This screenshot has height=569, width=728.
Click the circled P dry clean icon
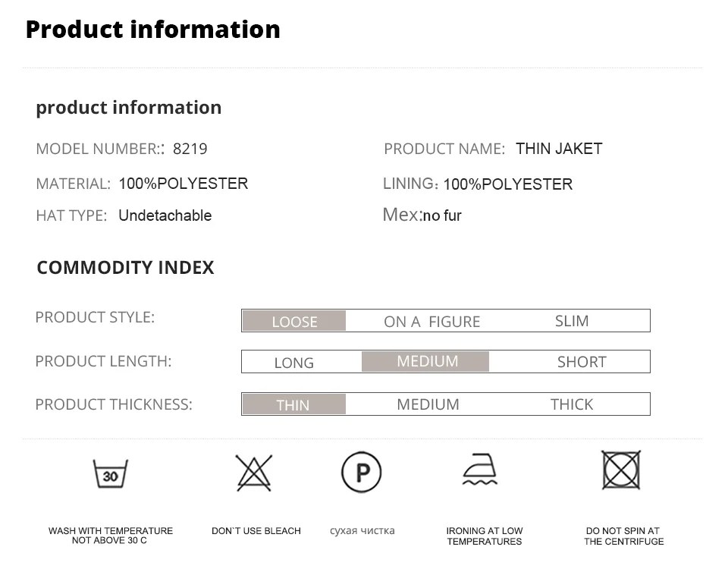point(362,473)
